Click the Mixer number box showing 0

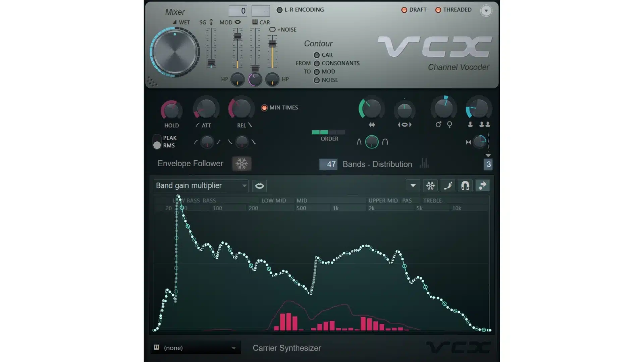(238, 11)
